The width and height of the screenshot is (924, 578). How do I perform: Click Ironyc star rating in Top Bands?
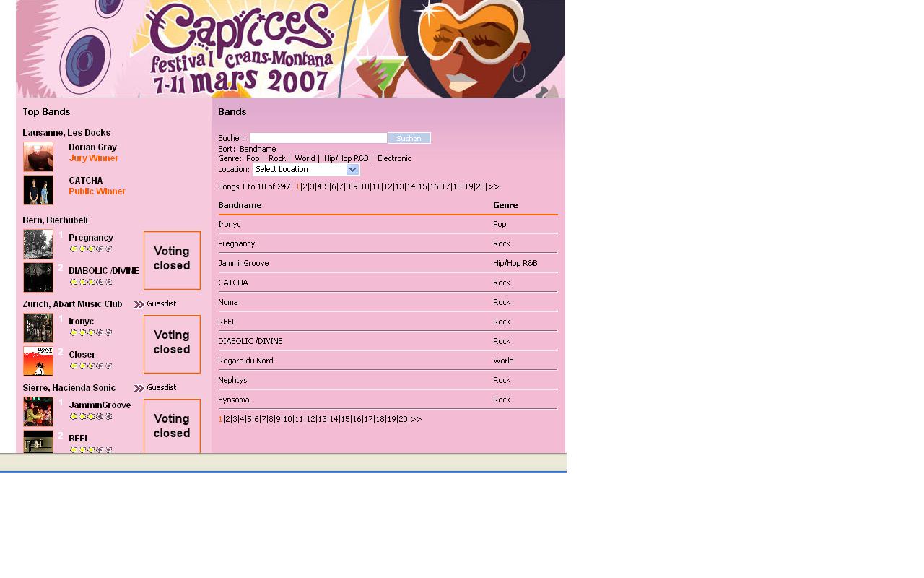click(91, 332)
